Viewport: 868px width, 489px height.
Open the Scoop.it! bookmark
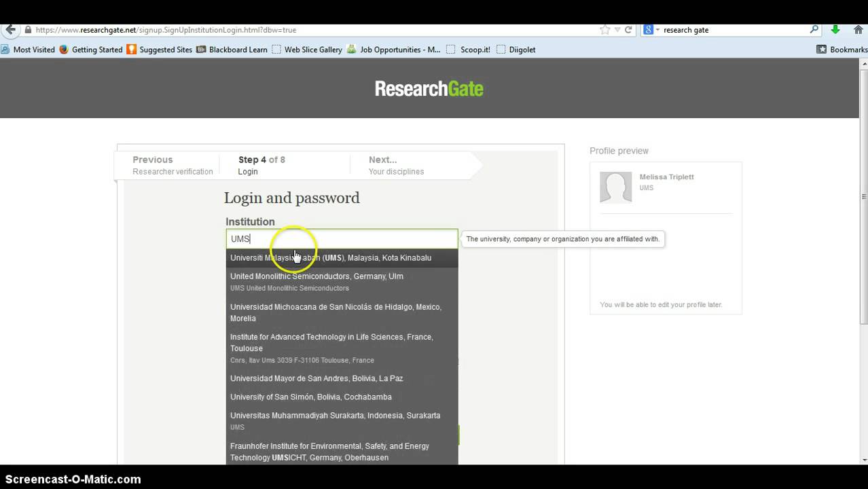click(x=468, y=50)
